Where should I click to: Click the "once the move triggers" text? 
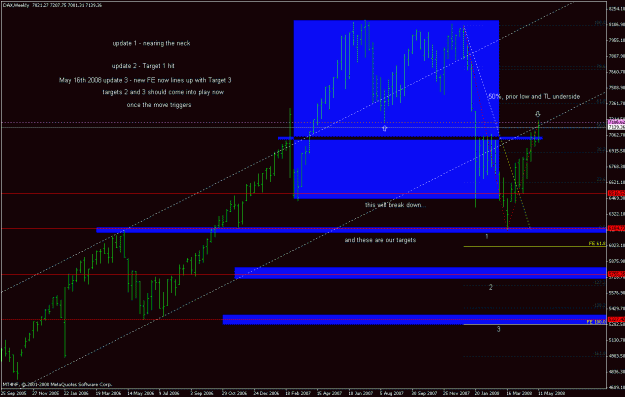pos(159,105)
